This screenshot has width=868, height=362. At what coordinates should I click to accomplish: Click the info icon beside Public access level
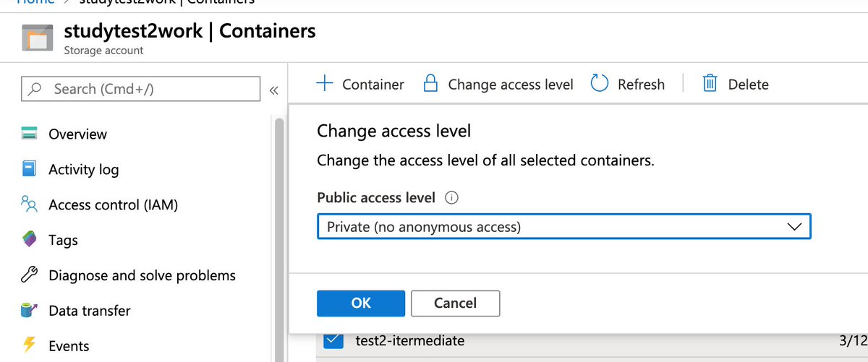(x=453, y=197)
